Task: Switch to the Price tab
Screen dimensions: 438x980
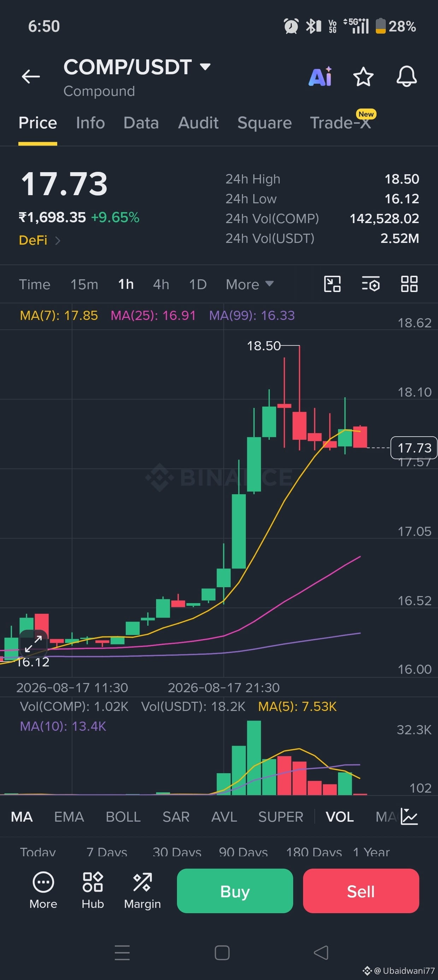Action: pos(38,123)
